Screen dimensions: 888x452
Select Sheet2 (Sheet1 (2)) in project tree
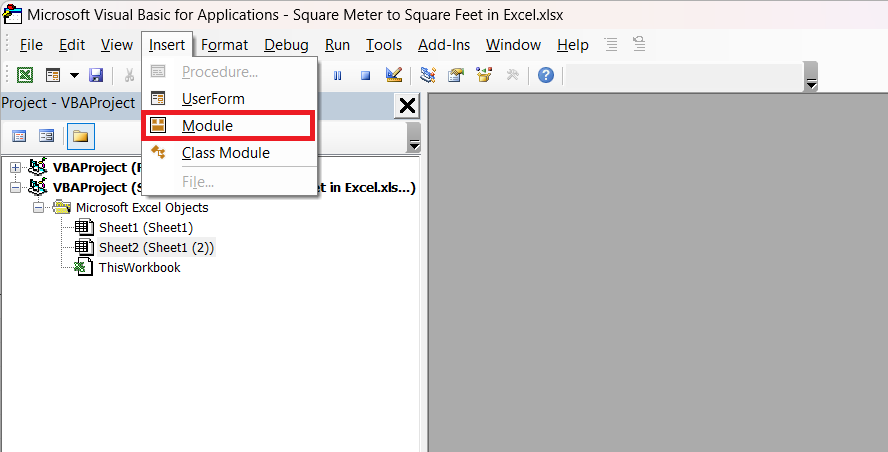coord(156,248)
